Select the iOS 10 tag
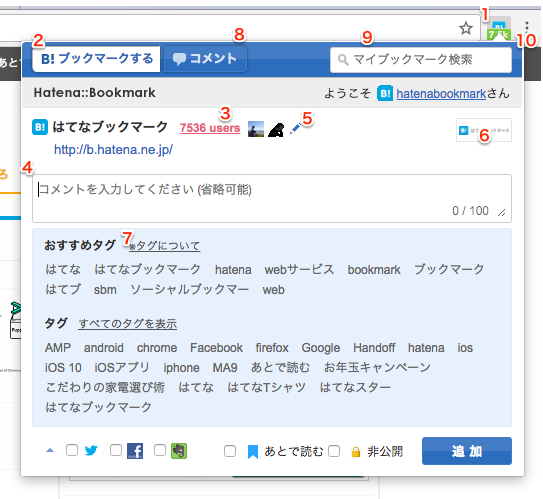Screen dimensions: 543x499 click(63, 368)
